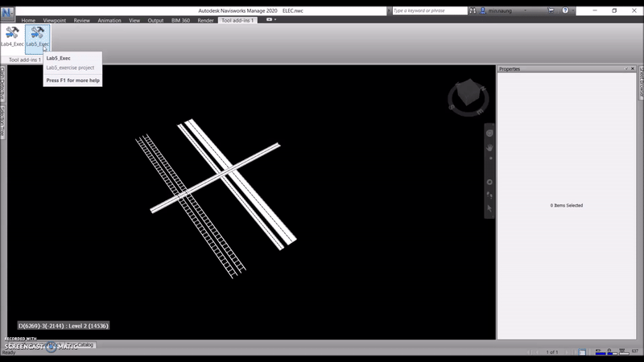Open the BIM 360 ribbon tab
Viewport: 644px width, 362px height.
pos(181,20)
